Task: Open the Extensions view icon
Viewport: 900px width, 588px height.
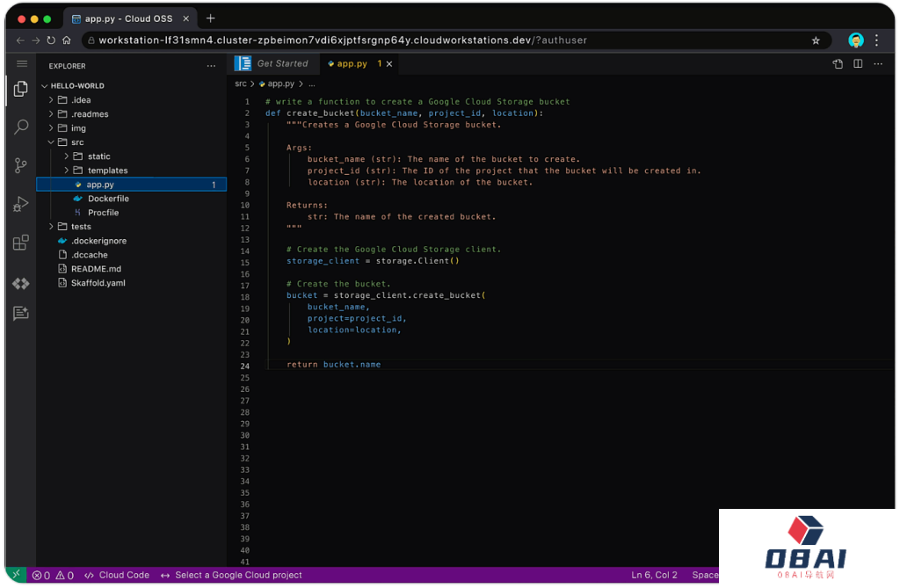Action: [21, 243]
